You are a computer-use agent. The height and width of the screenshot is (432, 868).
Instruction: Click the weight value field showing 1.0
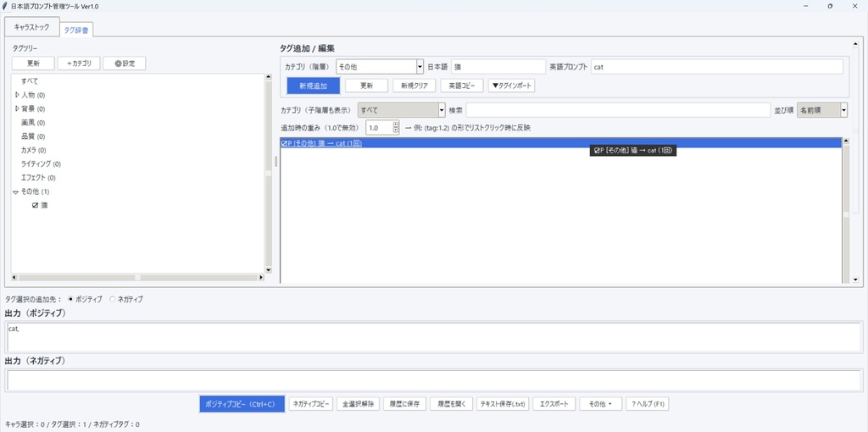coord(379,128)
